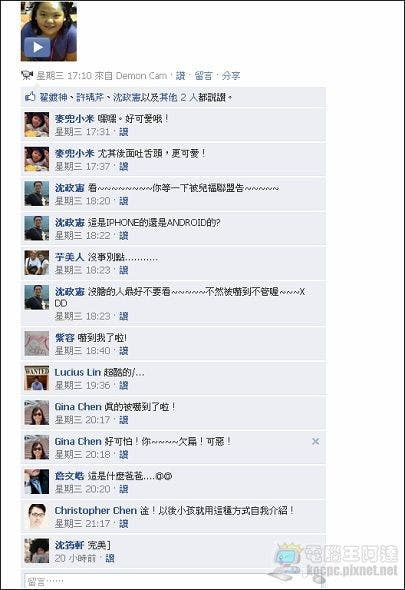Open 紫容's avatar thumbnail
This screenshot has height=590, width=405.
pos(37,344)
